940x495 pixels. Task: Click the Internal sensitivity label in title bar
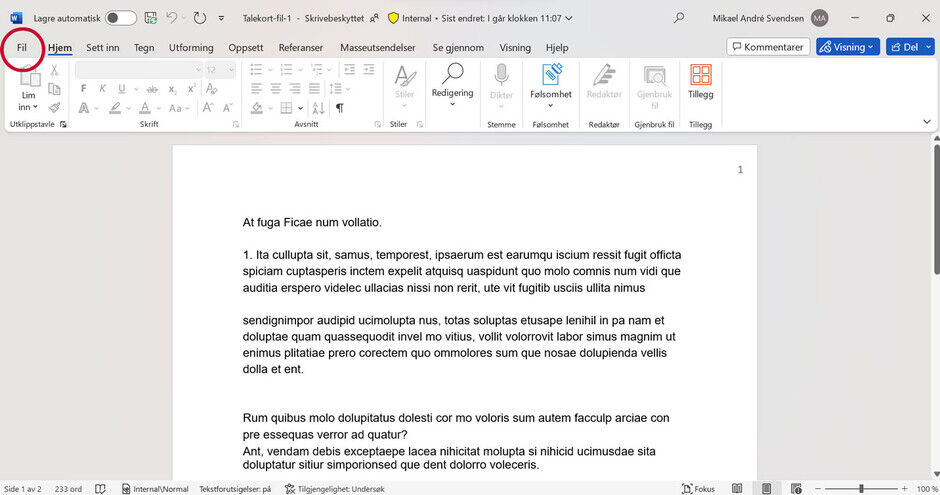coord(410,18)
